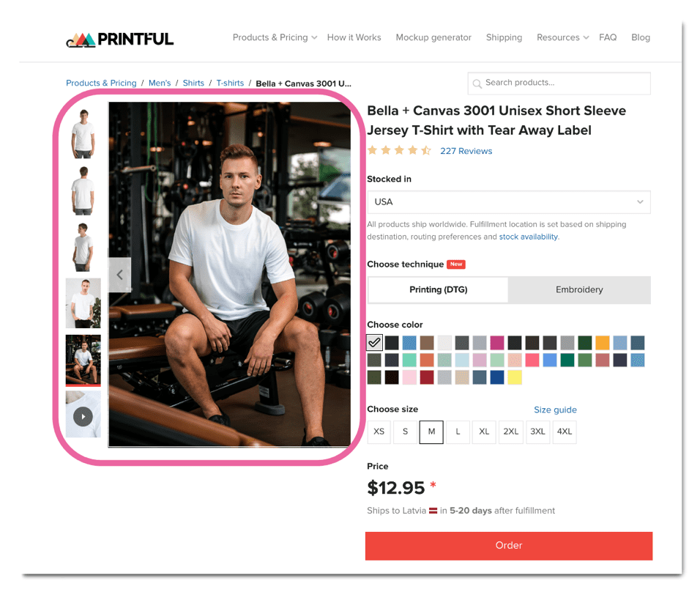Click the left carousel arrow
The image size is (700, 592).
[119, 275]
